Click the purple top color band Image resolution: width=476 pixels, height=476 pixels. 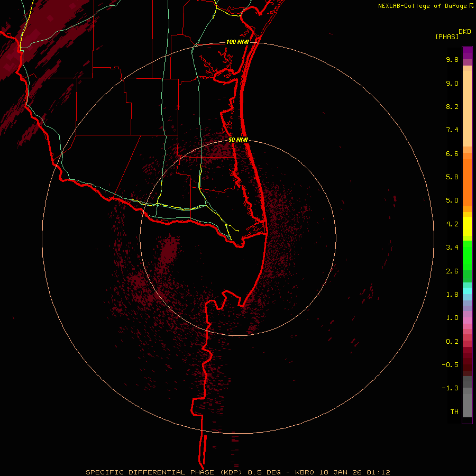[x=467, y=53]
